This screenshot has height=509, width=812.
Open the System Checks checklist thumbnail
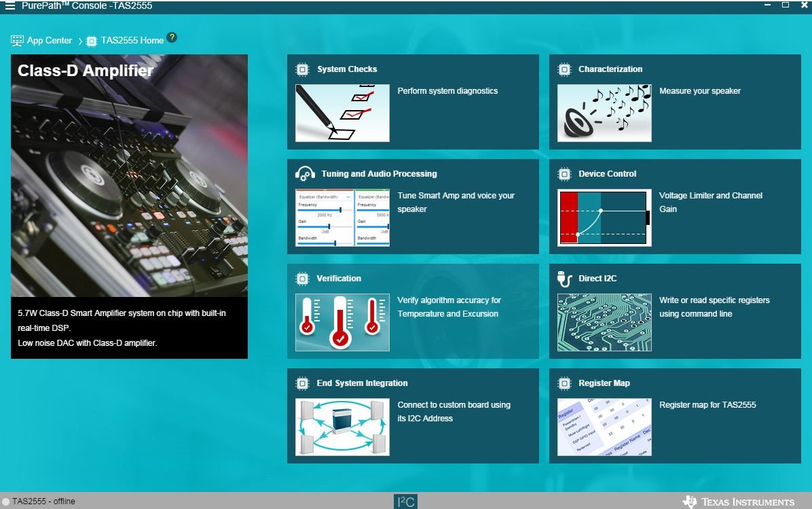coord(342,113)
